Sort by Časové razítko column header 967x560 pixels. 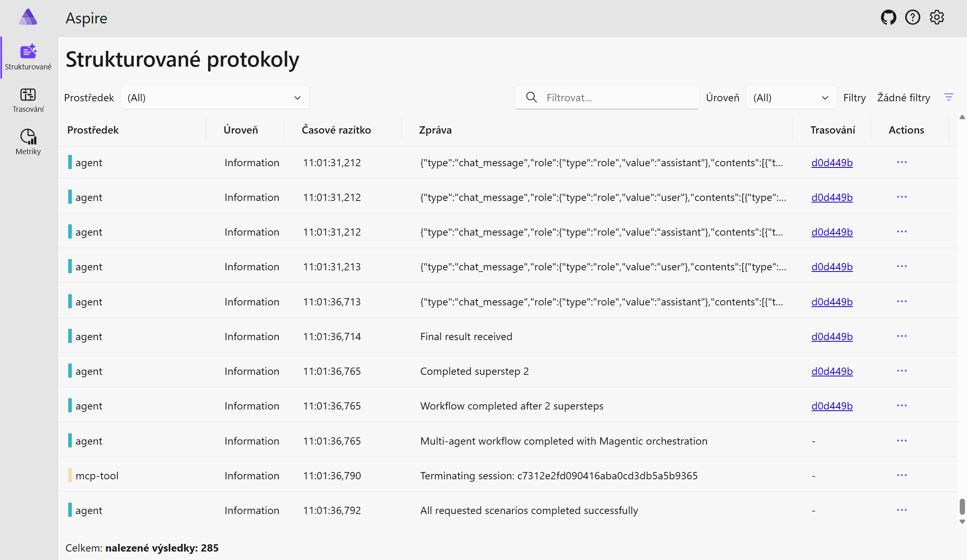(x=336, y=130)
